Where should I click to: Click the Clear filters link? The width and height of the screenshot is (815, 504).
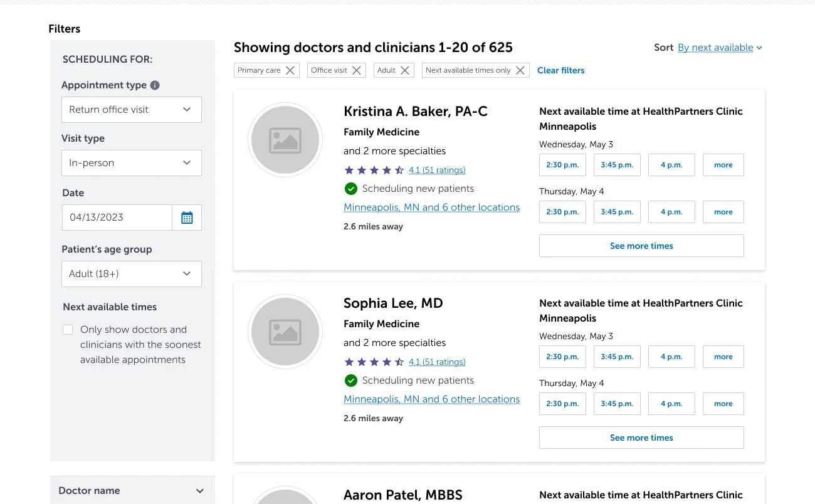pos(560,70)
